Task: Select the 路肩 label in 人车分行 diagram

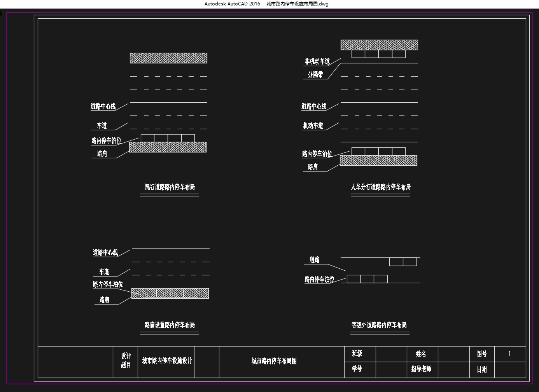Action: (x=313, y=167)
